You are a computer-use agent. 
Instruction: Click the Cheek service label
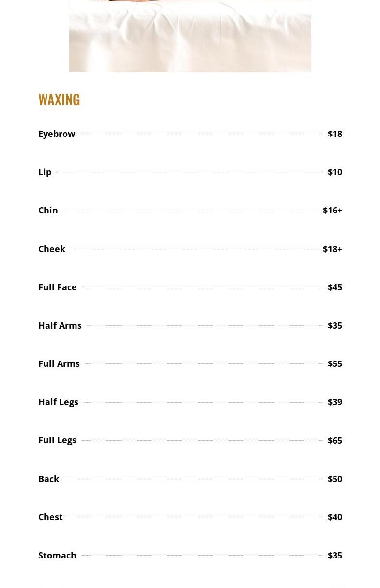point(52,249)
